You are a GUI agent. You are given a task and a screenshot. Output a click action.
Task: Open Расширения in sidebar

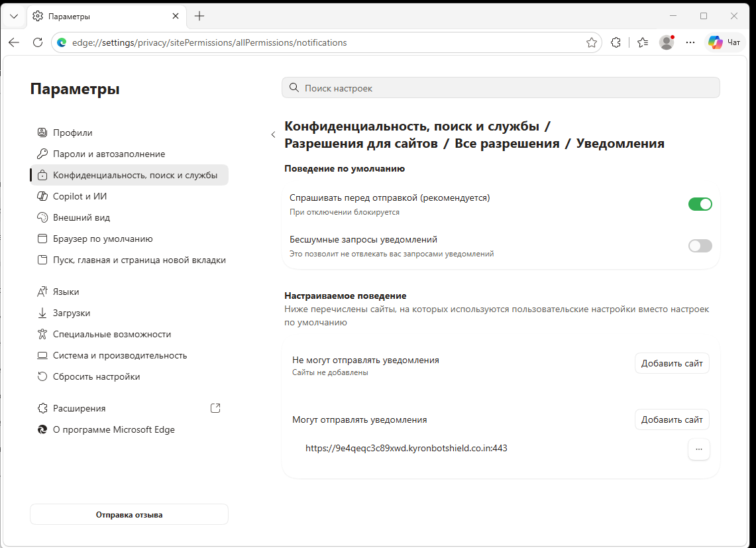(129, 409)
